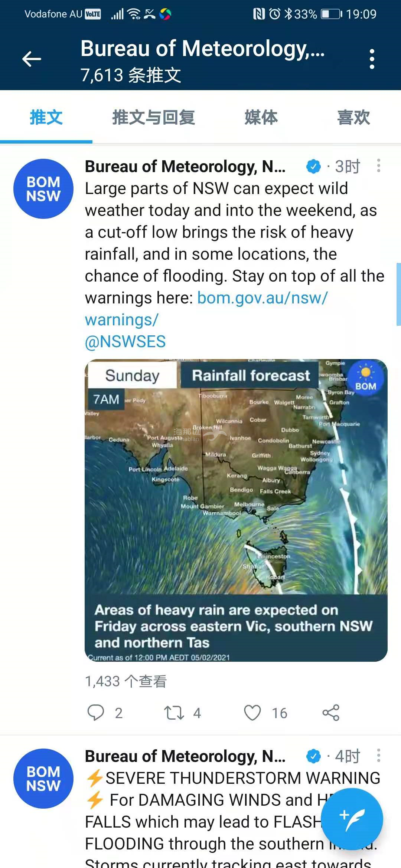Open the profile overflow menu (three dots)
The height and width of the screenshot is (868, 401).
coord(372,59)
